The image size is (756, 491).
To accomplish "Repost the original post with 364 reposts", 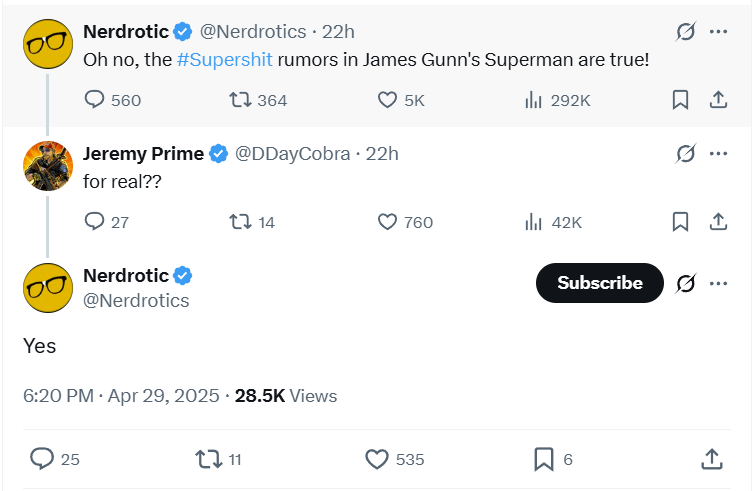I will (240, 100).
